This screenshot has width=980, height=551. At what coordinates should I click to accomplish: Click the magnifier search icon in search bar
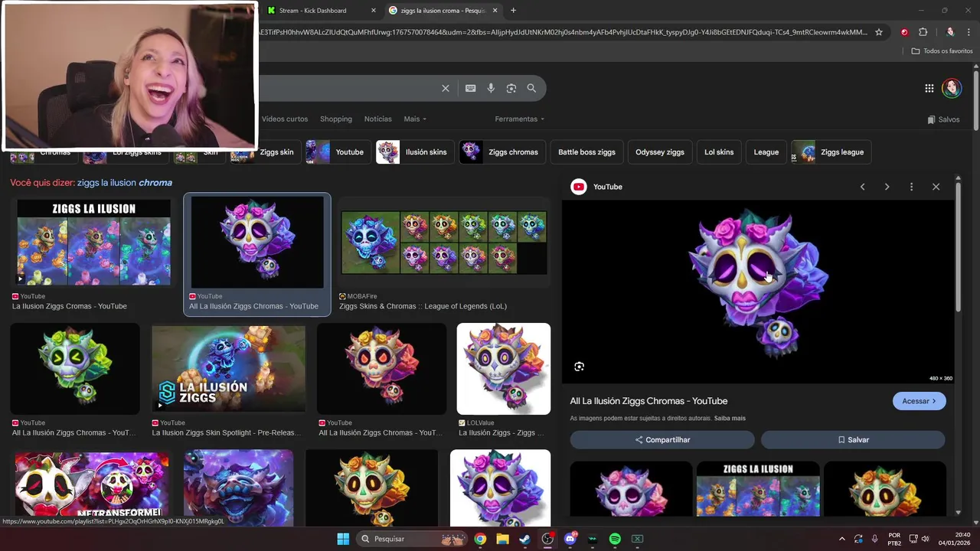pos(531,88)
